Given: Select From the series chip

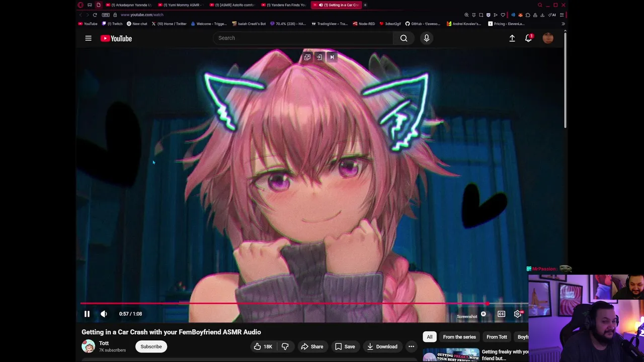Looking at the screenshot, I should point(459,337).
